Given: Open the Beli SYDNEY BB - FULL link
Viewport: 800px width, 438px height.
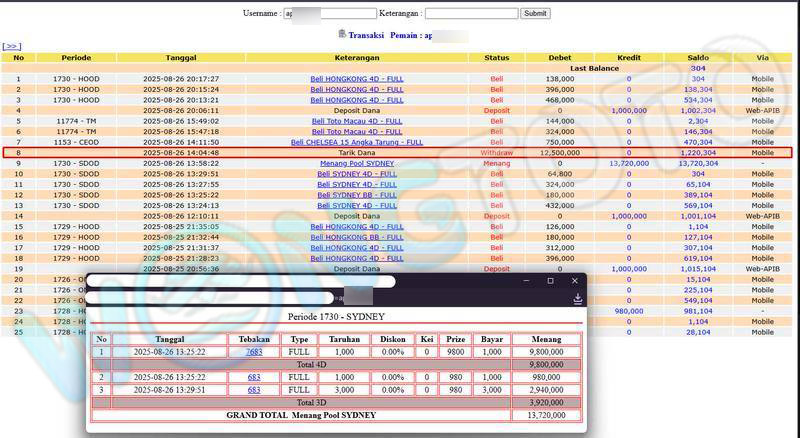Looking at the screenshot, I should tap(357, 195).
